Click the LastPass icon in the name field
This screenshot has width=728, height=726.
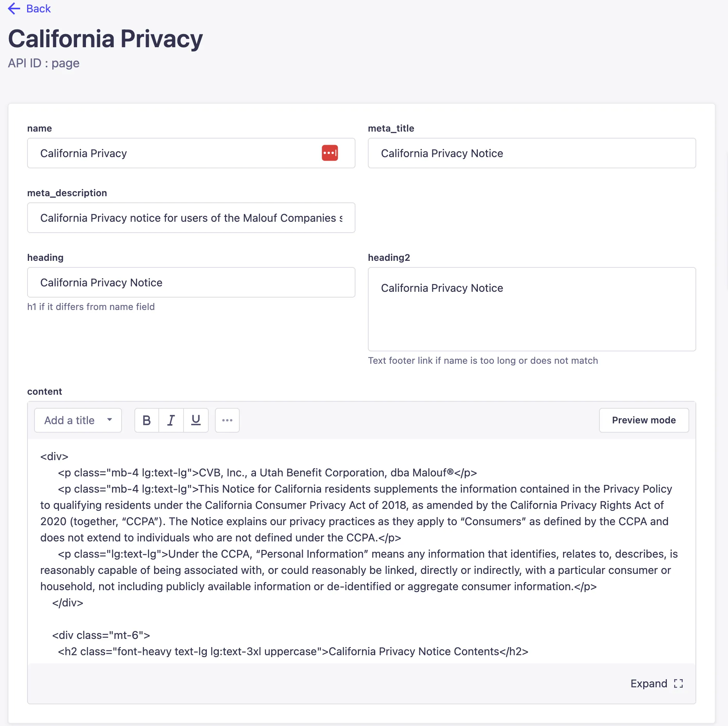click(x=330, y=153)
